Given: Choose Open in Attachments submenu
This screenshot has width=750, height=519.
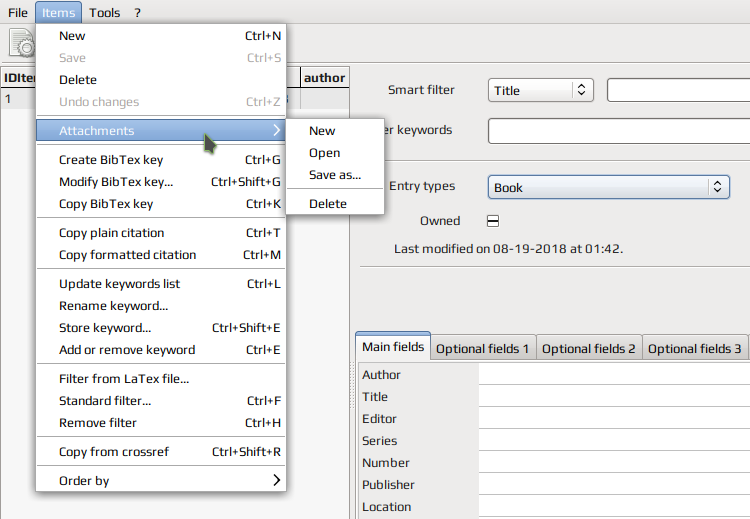Looking at the screenshot, I should tap(335, 153).
